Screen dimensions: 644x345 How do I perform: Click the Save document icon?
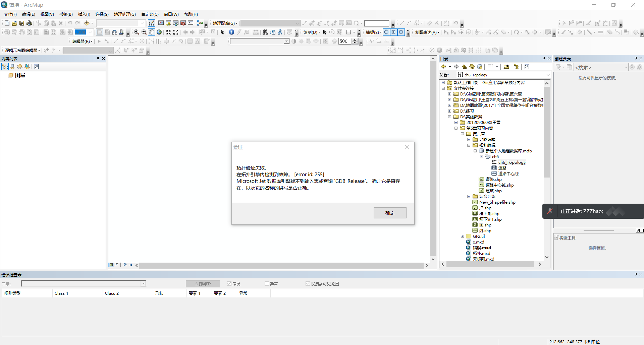22,23
